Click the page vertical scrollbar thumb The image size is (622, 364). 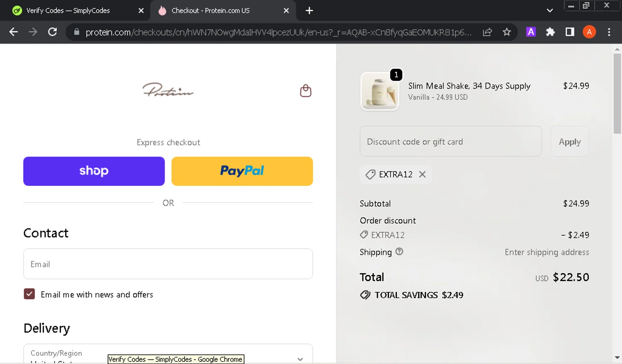(617, 93)
